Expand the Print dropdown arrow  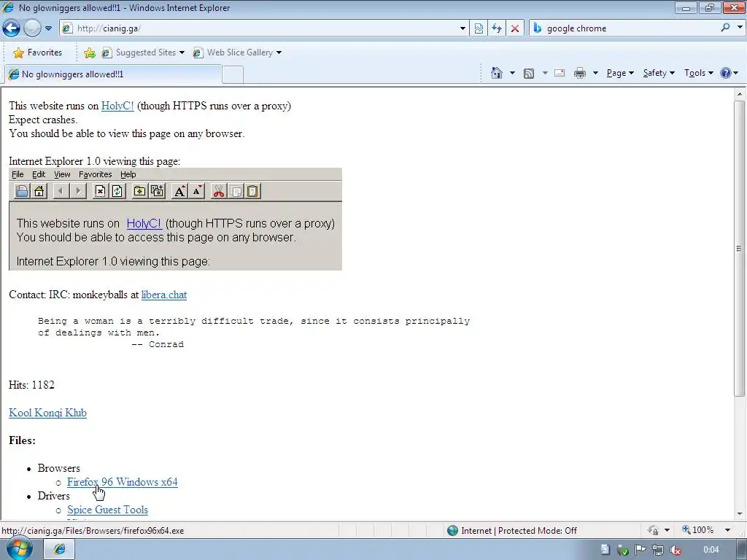(x=595, y=73)
